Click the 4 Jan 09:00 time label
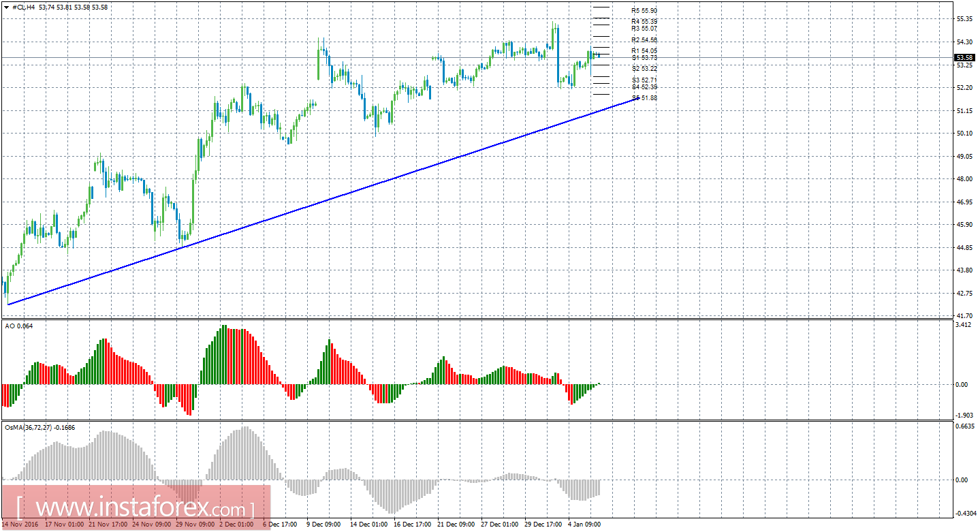The width and height of the screenshot is (980, 532). point(584,525)
